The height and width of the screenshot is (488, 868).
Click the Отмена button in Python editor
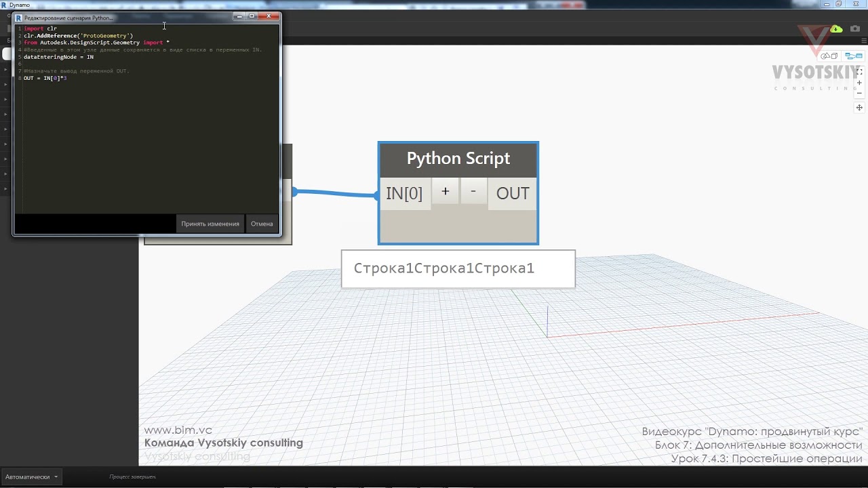pos(262,224)
